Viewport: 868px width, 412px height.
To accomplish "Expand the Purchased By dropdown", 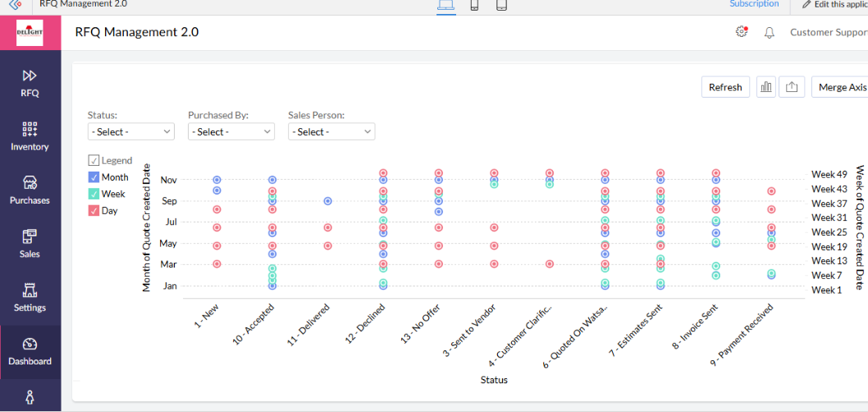I will [231, 131].
